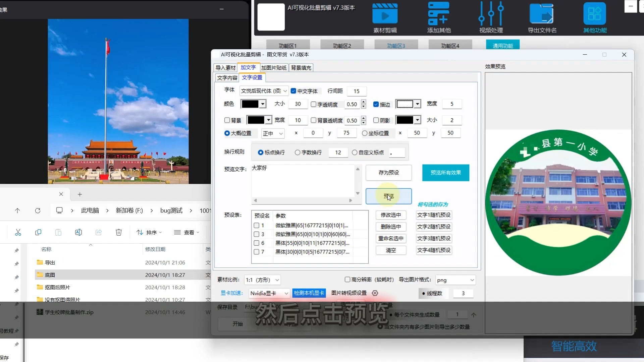Click the up arrow next to 每个文件夹生成数量
This screenshot has width=644, height=362.
point(474,315)
